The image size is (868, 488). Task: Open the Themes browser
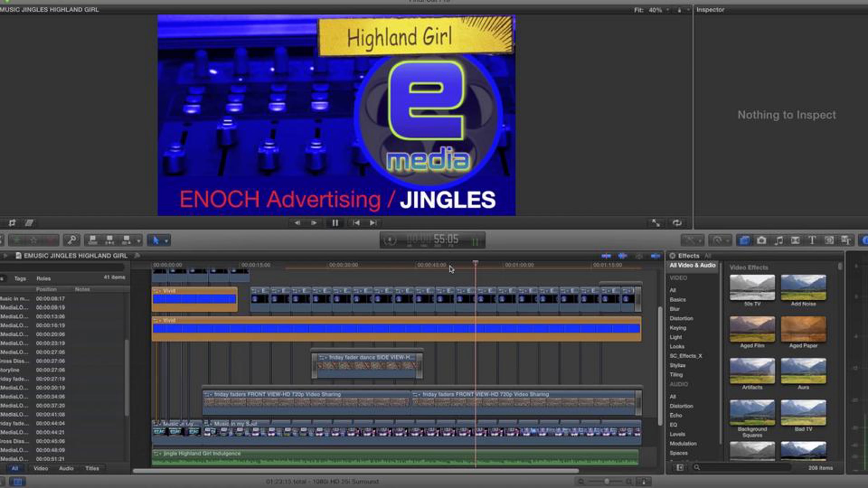point(846,240)
